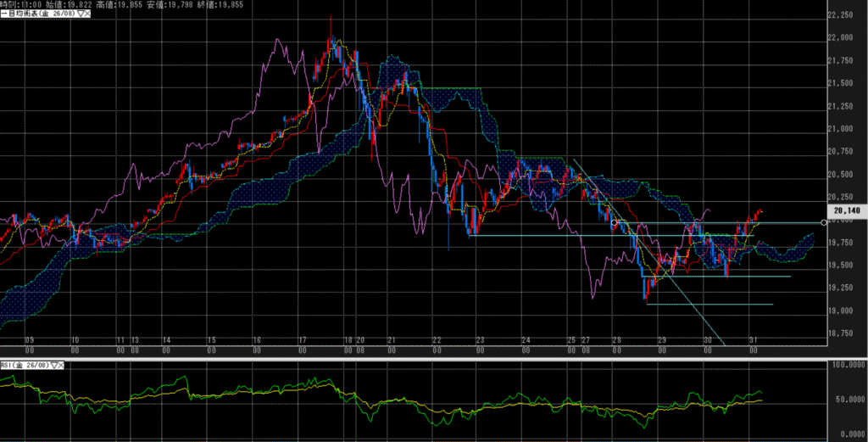This screenshot has height=442, width=868.
Task: Grab the right circle handle of horizontal line
Action: coord(822,222)
